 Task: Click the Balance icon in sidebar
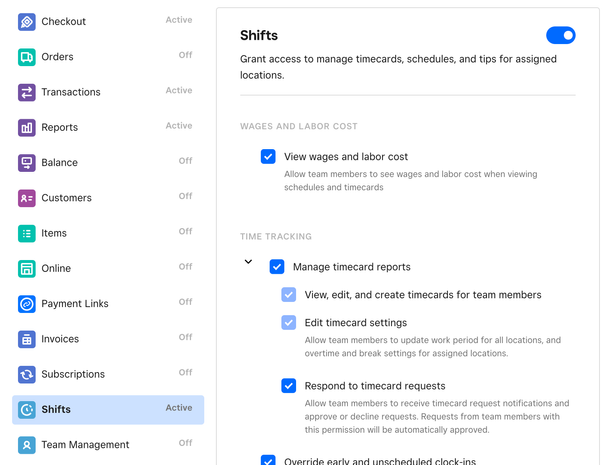click(27, 163)
